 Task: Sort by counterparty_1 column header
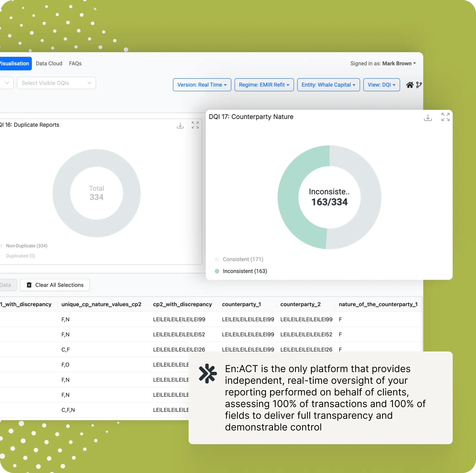[241, 304]
